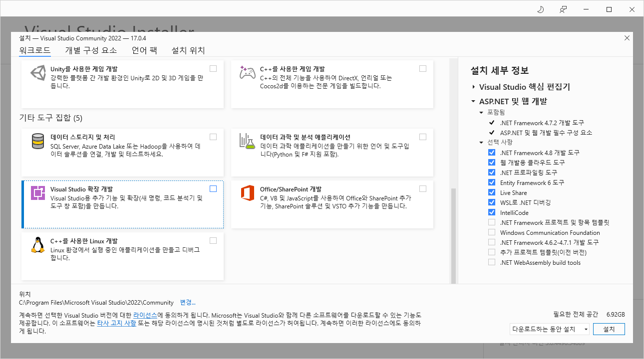Uncheck Entity Framework 6 tools
Viewport: 644px width, 359px height.
click(492, 182)
